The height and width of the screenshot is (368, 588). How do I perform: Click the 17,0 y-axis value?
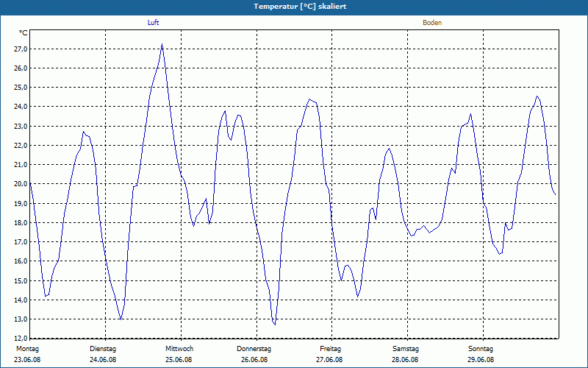tap(21, 242)
